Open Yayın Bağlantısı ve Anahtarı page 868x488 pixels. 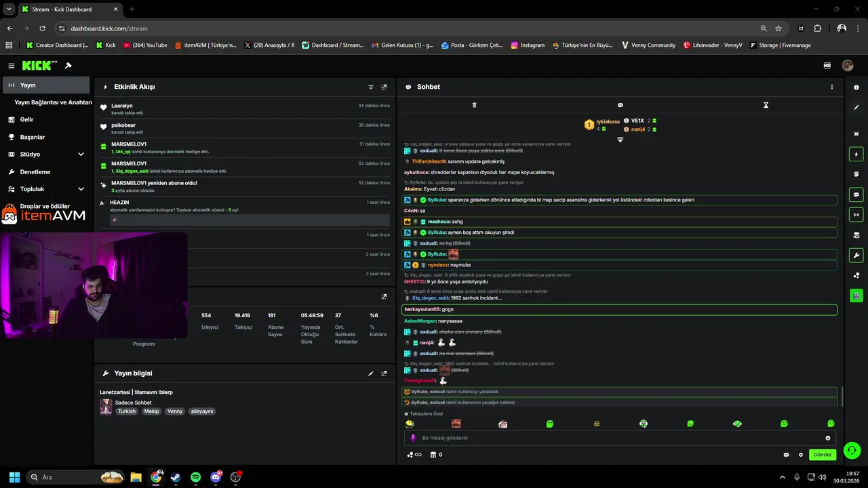[53, 102]
